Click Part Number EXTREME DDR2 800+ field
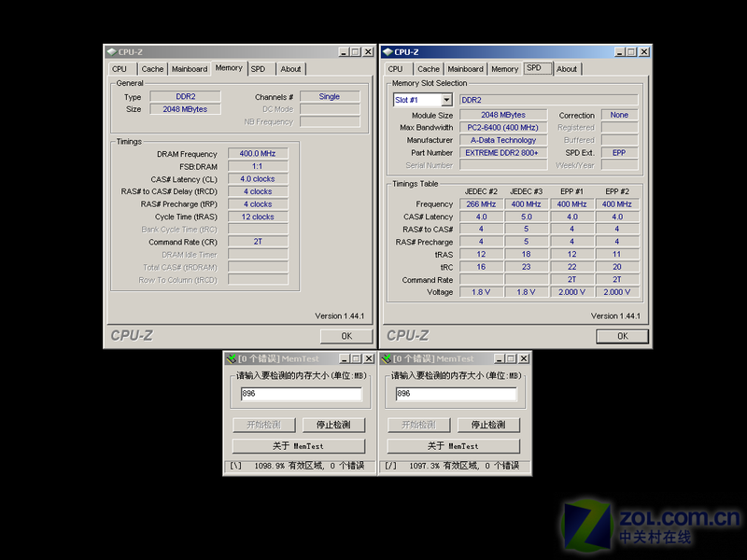Viewport: 747px width, 560px height. [x=503, y=153]
